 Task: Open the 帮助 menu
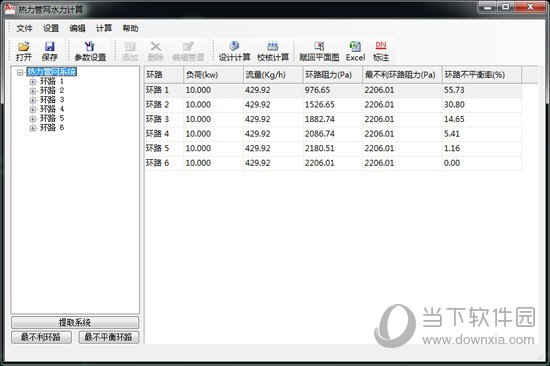point(130,28)
